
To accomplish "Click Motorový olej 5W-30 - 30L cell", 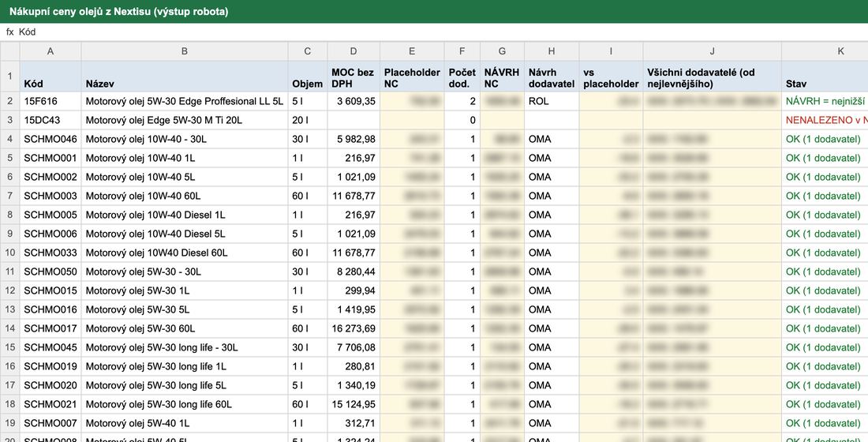I will (x=185, y=272).
